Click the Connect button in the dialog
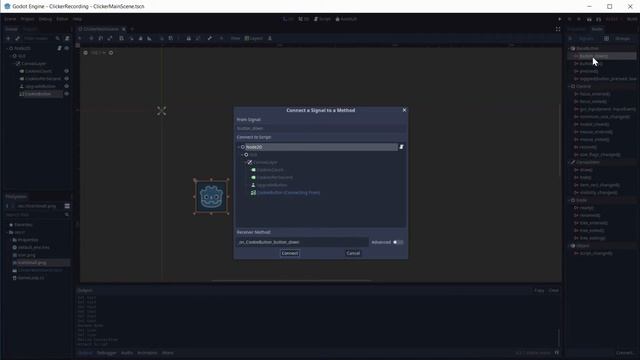Viewport: 640px width, 360px height. click(x=290, y=253)
